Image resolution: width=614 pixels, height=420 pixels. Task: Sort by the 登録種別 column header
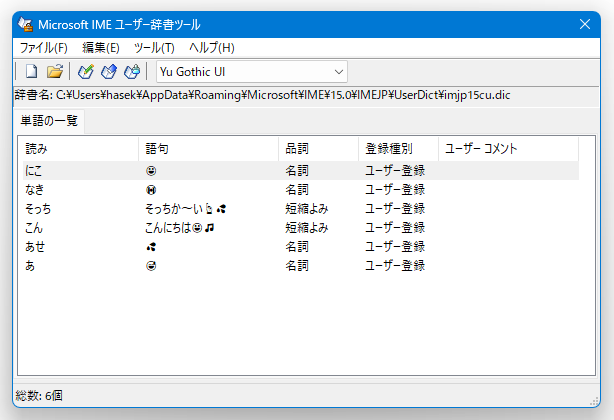[x=398, y=149]
